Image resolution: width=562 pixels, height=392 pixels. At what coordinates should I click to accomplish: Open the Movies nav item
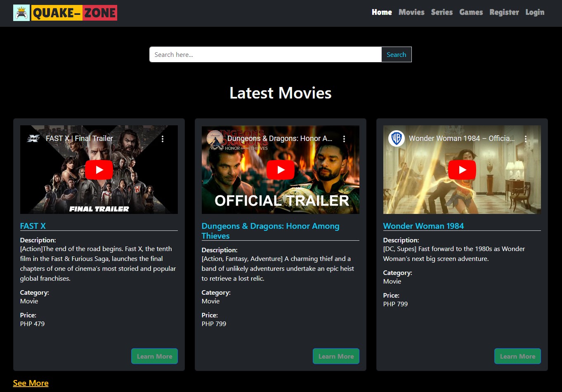(x=411, y=12)
